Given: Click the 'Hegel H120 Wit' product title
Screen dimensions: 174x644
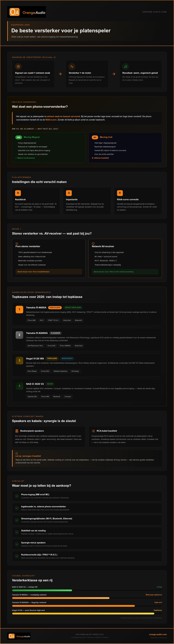Looking at the screenshot, I should pos(35,359).
